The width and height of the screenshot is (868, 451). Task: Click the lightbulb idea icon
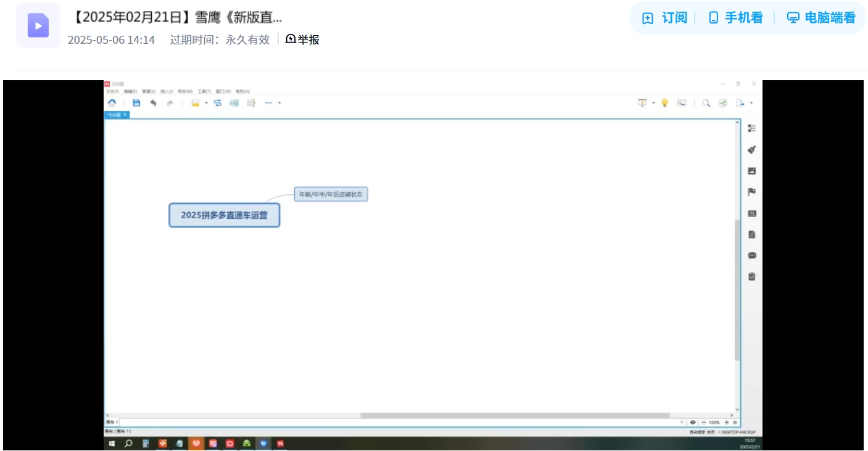click(664, 102)
